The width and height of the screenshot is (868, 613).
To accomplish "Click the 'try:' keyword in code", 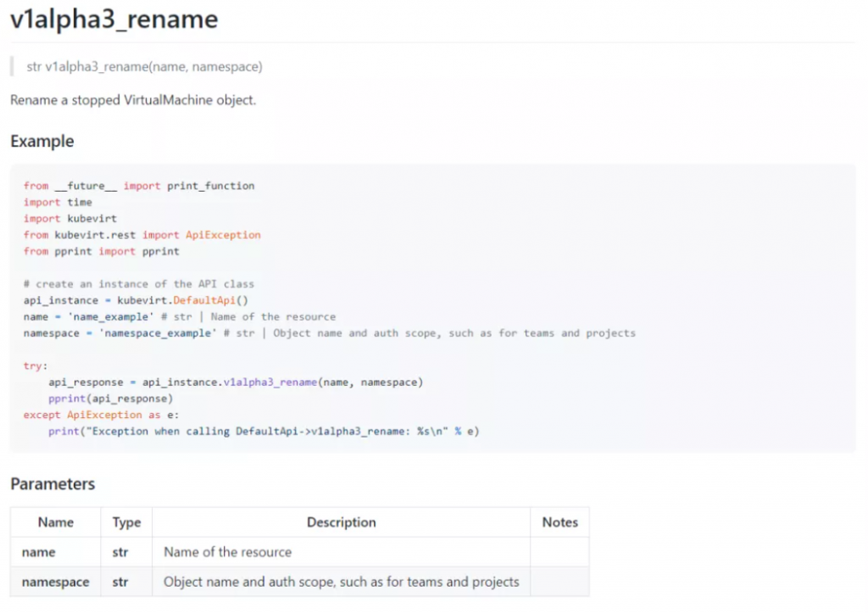I will coord(36,366).
